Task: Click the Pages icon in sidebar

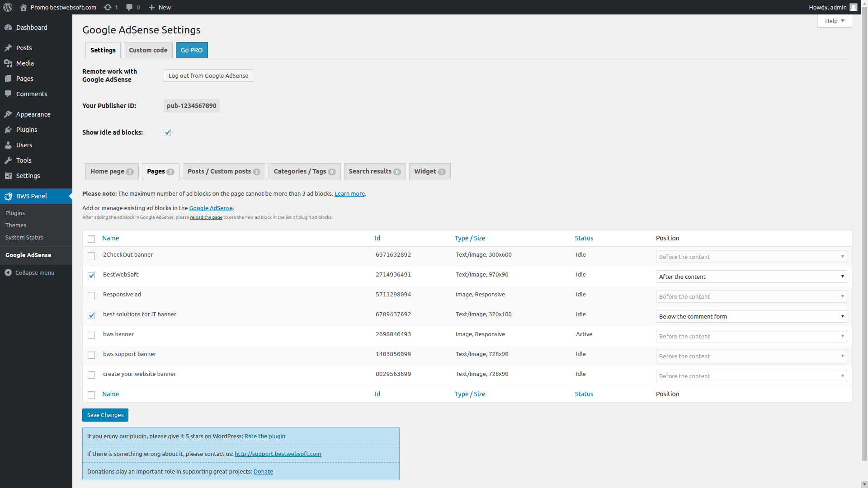Action: tap(8, 79)
